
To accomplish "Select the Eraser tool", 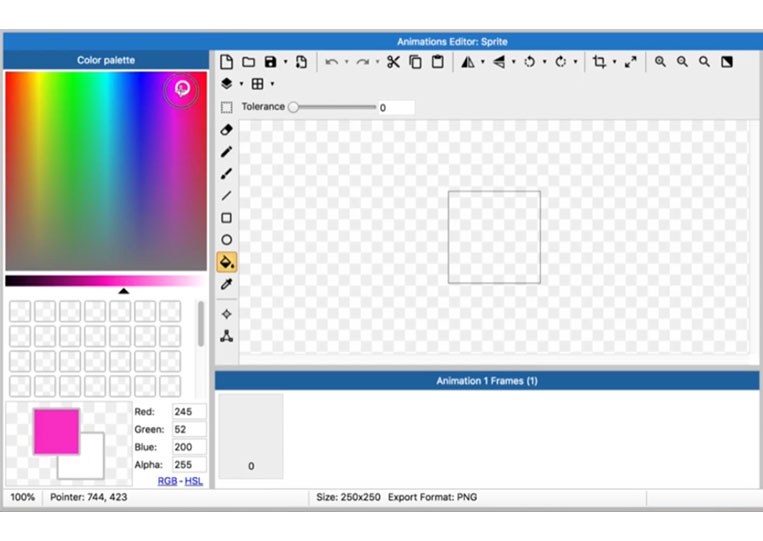I will pos(226,130).
